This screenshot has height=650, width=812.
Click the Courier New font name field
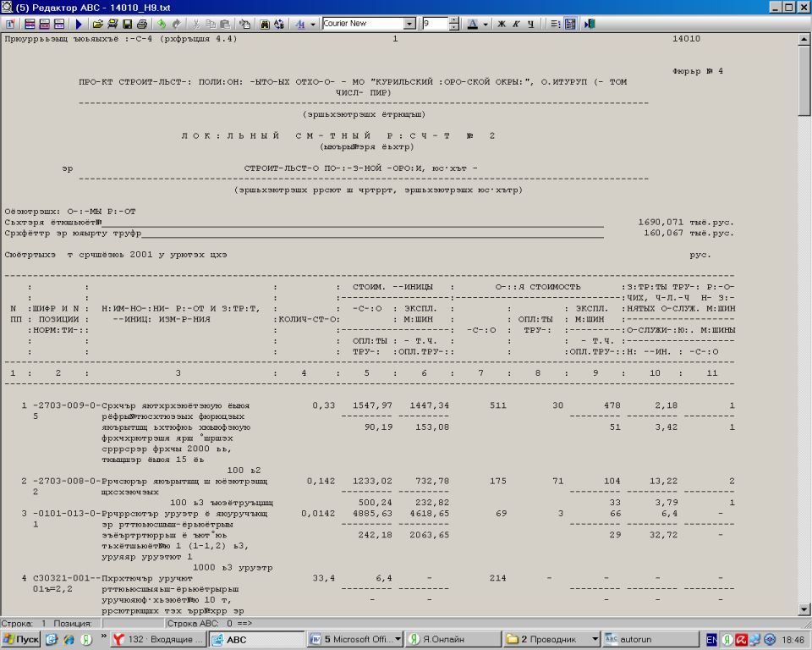(363, 24)
